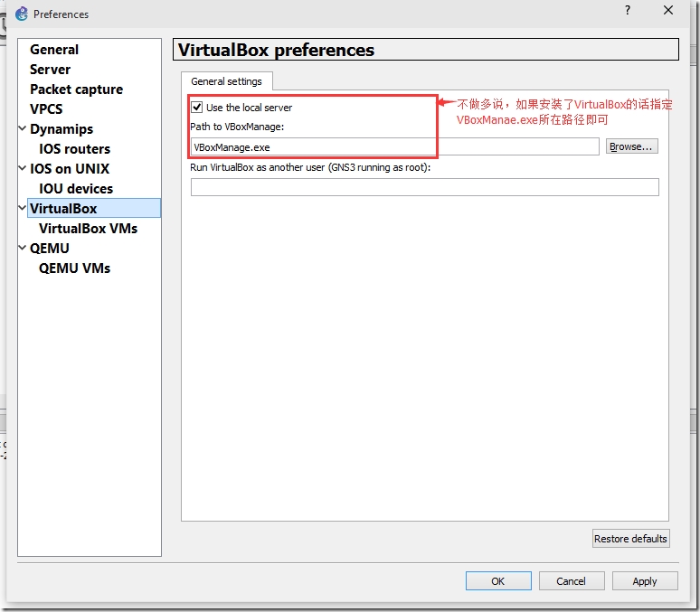700x612 pixels.
Task: Select Dynamips in the sidebar
Action: point(61,129)
